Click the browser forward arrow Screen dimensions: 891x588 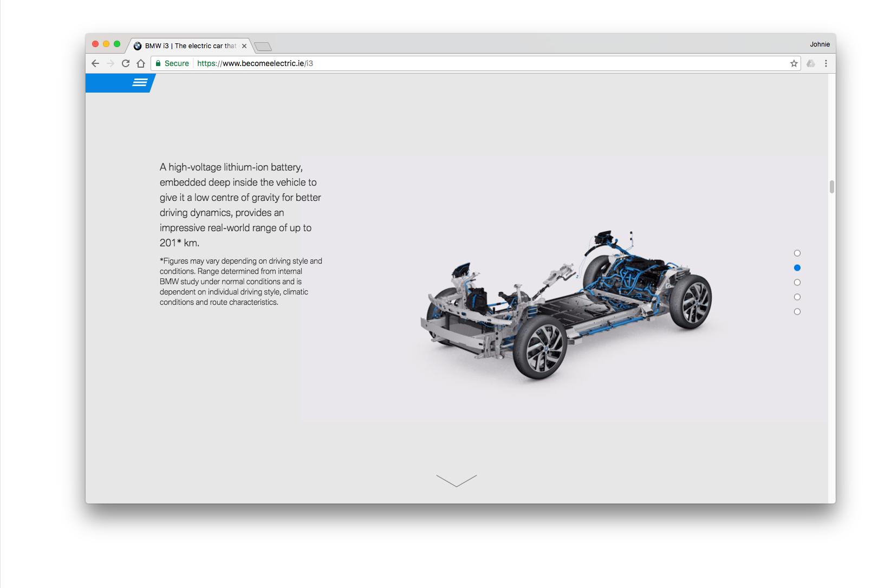pyautogui.click(x=110, y=63)
